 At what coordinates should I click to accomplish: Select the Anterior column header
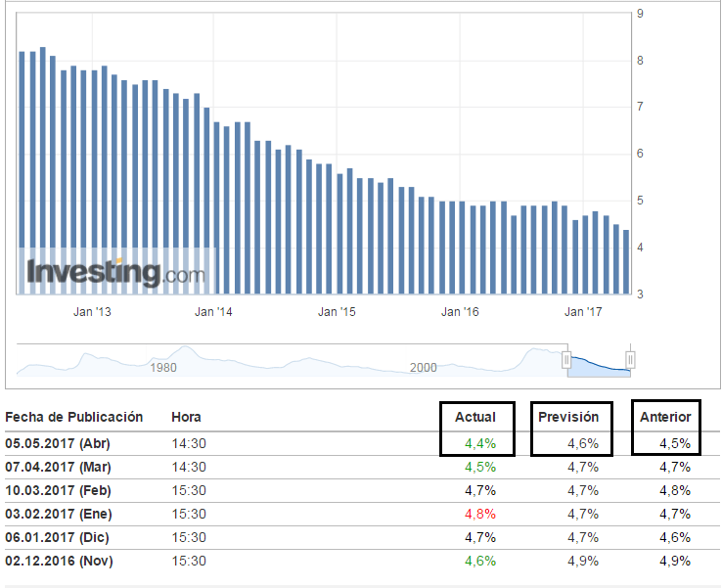665,417
